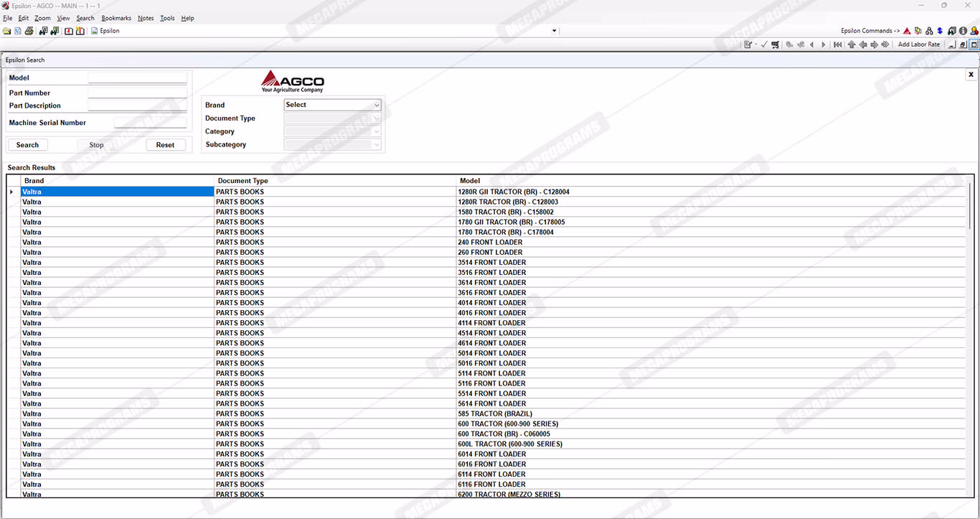
Task: Click the first binoculars search icon
Action: point(43,31)
